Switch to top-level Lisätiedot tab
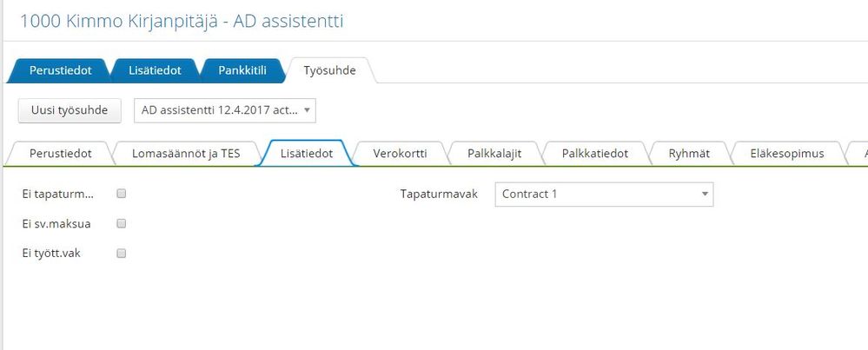The height and width of the screenshot is (350, 868). [x=156, y=70]
